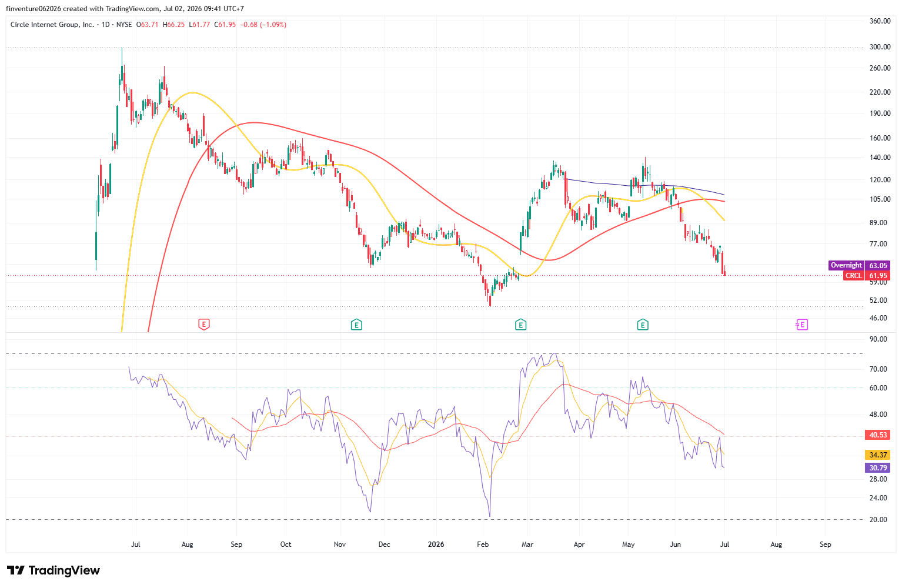
Task: Click the 46.00 price axis label
Action: click(x=878, y=318)
